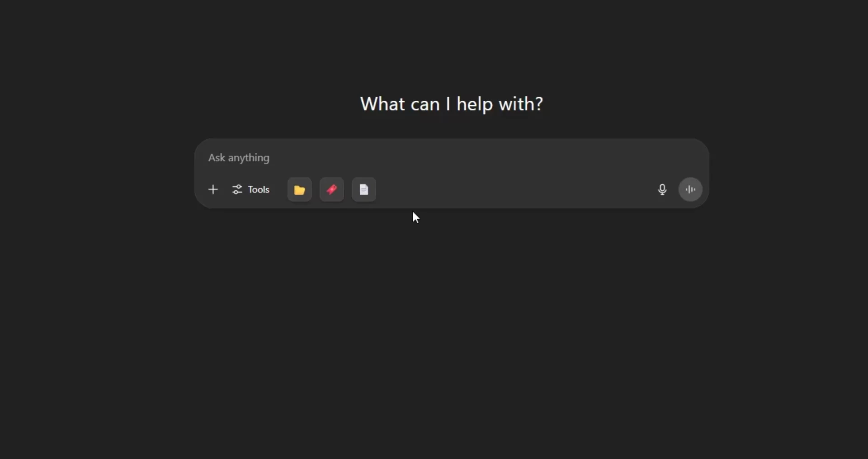Click the yellow folder shortcut icon
The width and height of the screenshot is (868, 459).
[299, 190]
